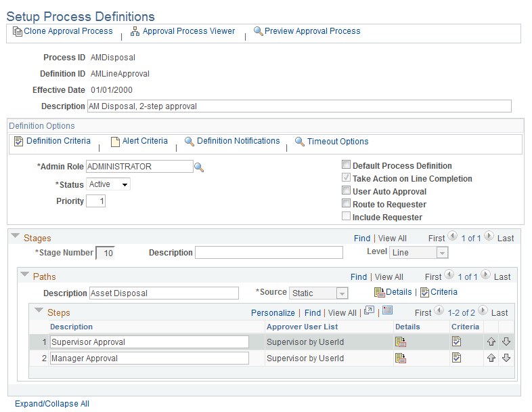Click Expand/Collapse All link
This screenshot has height=412, width=532.
click(52, 404)
